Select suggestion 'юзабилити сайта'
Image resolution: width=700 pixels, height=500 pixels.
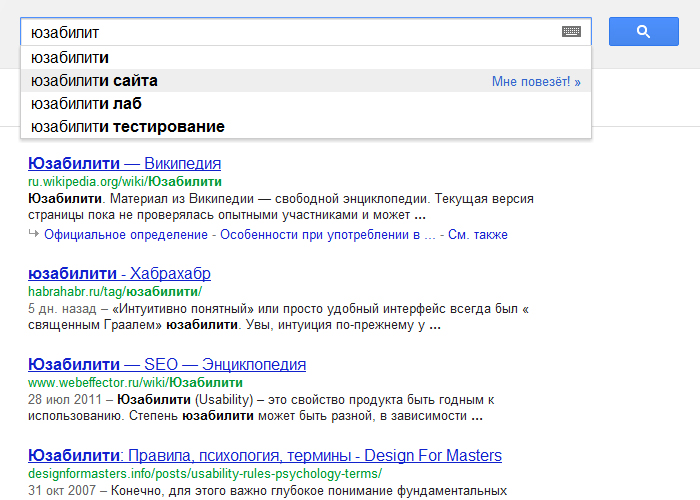point(306,81)
